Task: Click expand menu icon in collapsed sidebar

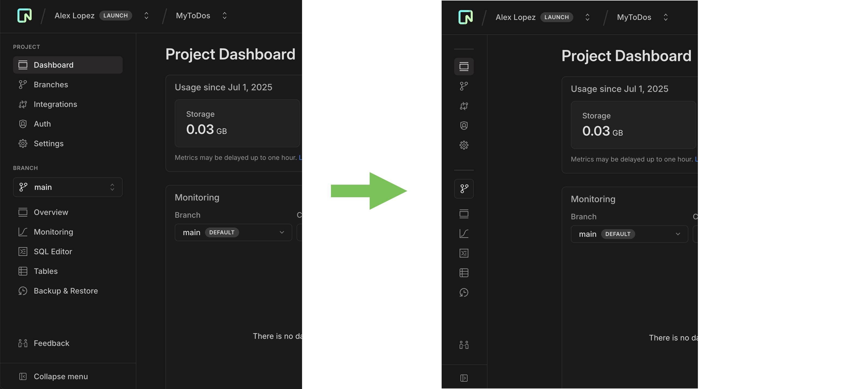Action: (464, 378)
